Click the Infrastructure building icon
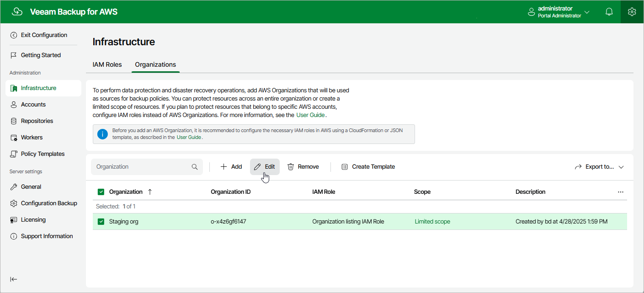Screen dimensions: 644x293 pyautogui.click(x=14, y=88)
